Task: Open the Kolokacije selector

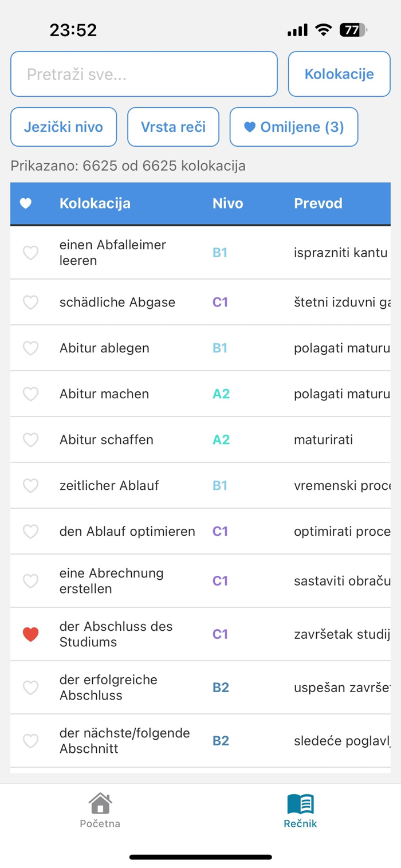Action: click(339, 74)
